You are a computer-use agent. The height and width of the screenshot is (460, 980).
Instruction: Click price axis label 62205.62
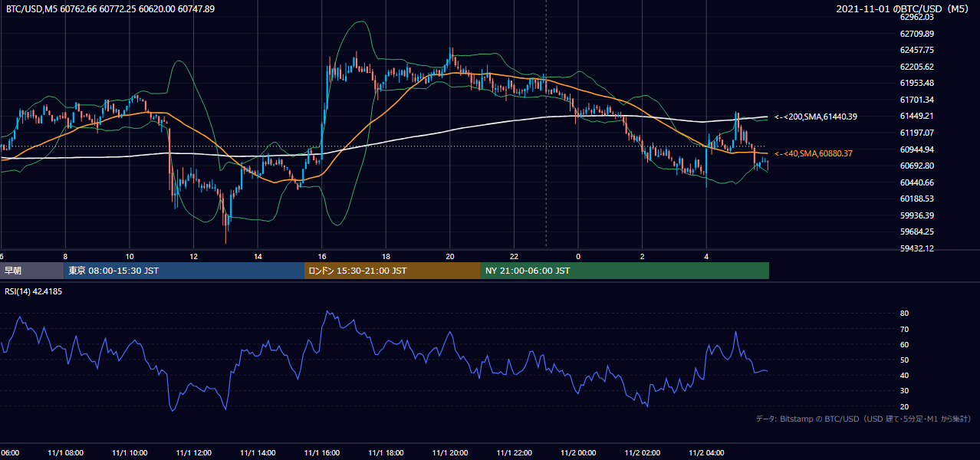[917, 67]
